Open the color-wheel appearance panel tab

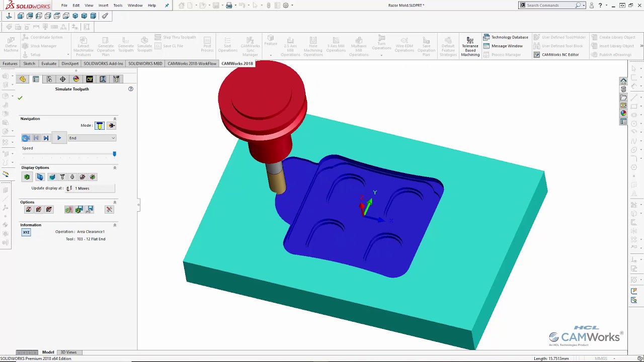pyautogui.click(x=76, y=79)
